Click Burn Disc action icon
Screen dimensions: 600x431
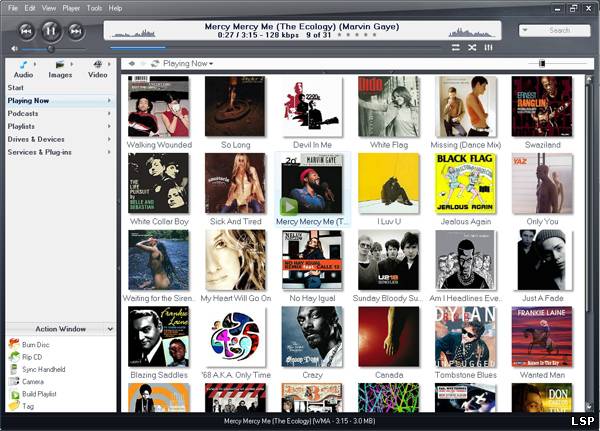tap(14, 344)
